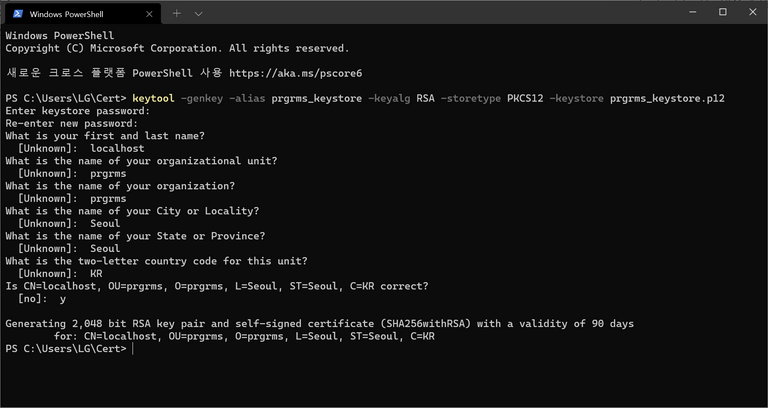Screen dimensions: 768x408
Task: Expand the new tab profile dropdown
Action: click(198, 14)
